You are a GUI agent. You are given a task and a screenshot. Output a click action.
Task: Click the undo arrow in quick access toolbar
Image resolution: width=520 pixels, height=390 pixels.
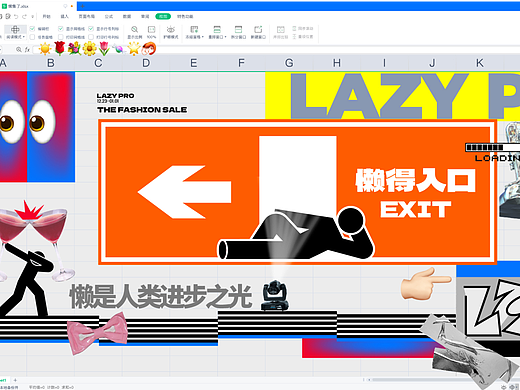[x=16, y=16]
